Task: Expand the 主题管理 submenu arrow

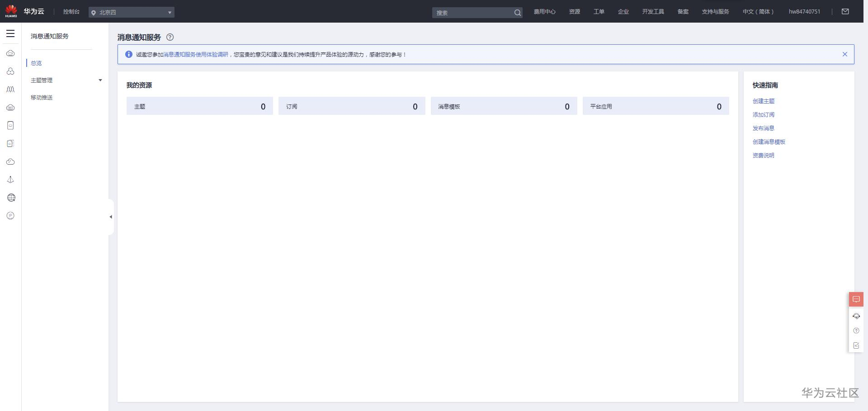Action: tap(100, 80)
